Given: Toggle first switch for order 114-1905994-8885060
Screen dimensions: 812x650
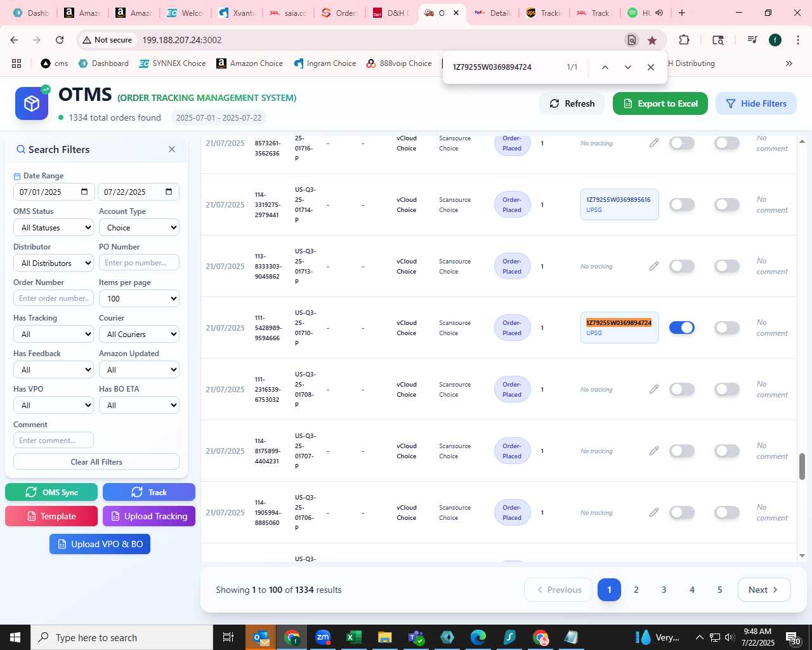Looking at the screenshot, I should pyautogui.click(x=682, y=512).
